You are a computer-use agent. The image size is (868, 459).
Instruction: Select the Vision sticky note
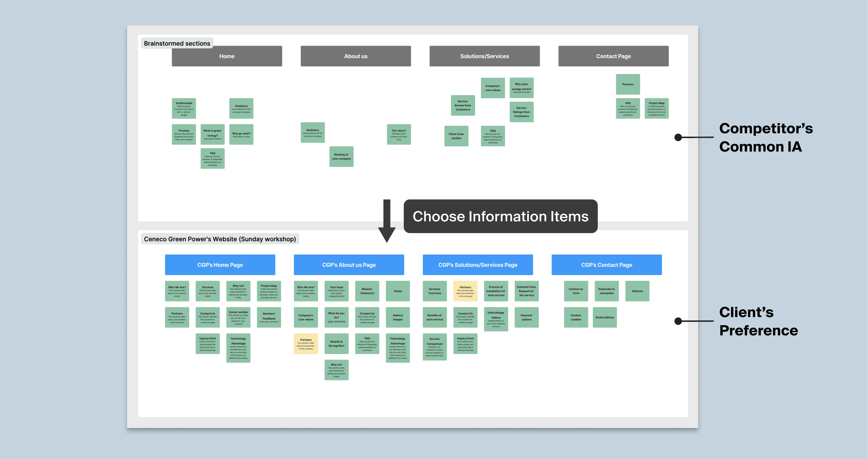coord(398,291)
